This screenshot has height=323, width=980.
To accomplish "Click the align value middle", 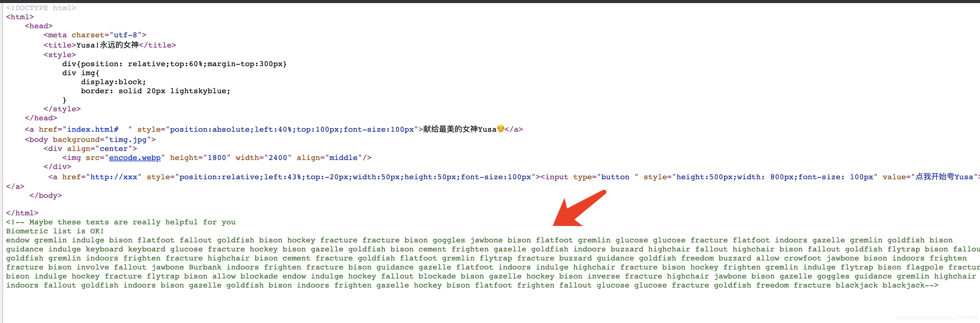I will click(x=343, y=158).
